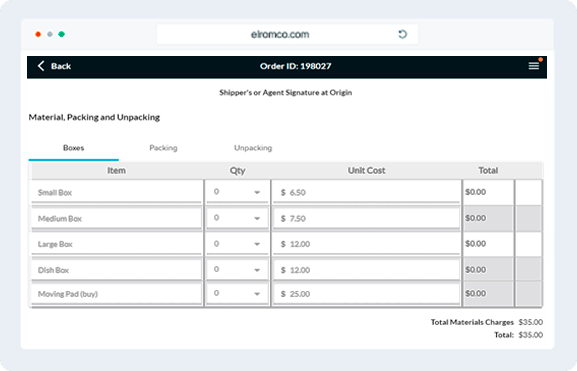
Task: Open the Medium Box quantity dropdown
Action: point(237,218)
